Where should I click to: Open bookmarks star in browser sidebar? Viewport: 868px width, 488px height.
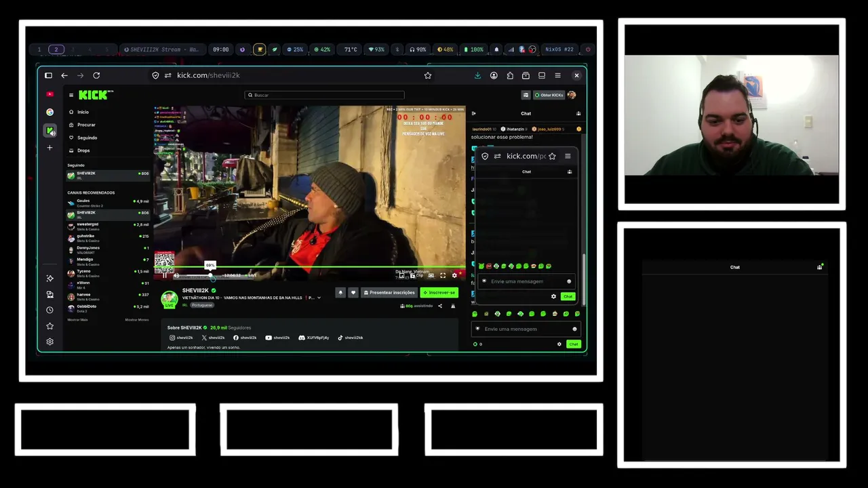click(x=50, y=326)
